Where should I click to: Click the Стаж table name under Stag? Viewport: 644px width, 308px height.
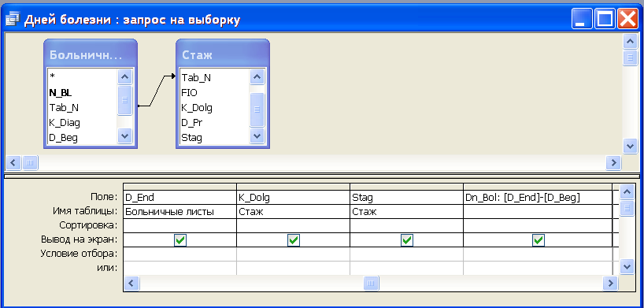[x=406, y=212]
